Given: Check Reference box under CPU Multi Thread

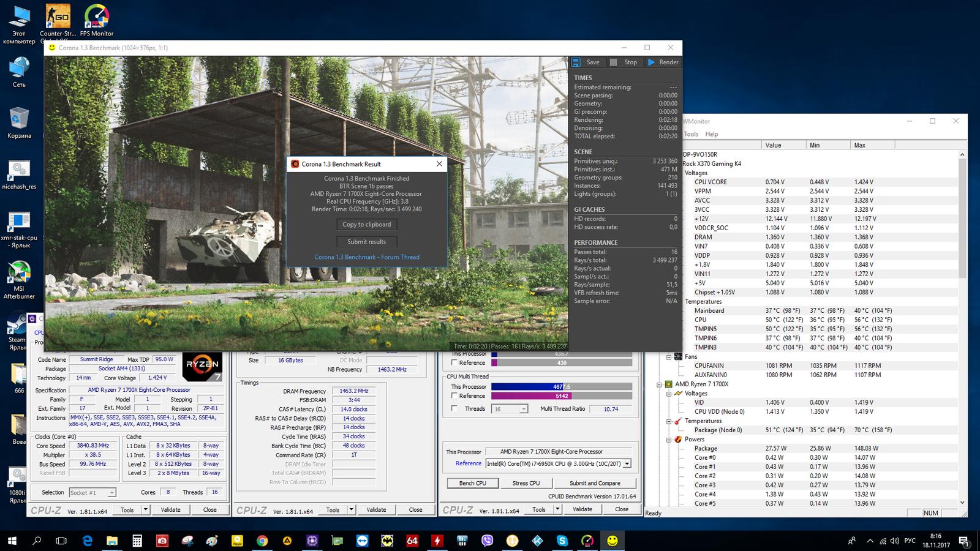Looking at the screenshot, I should (x=454, y=396).
